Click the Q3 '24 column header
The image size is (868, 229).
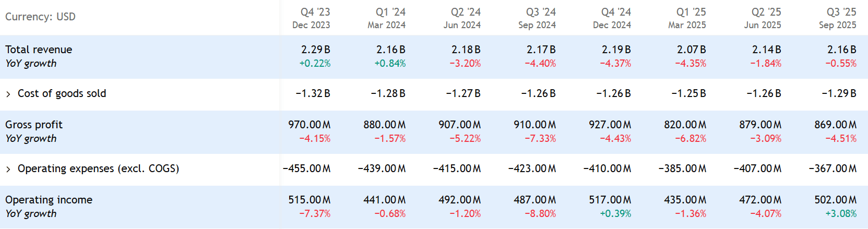tap(540, 12)
